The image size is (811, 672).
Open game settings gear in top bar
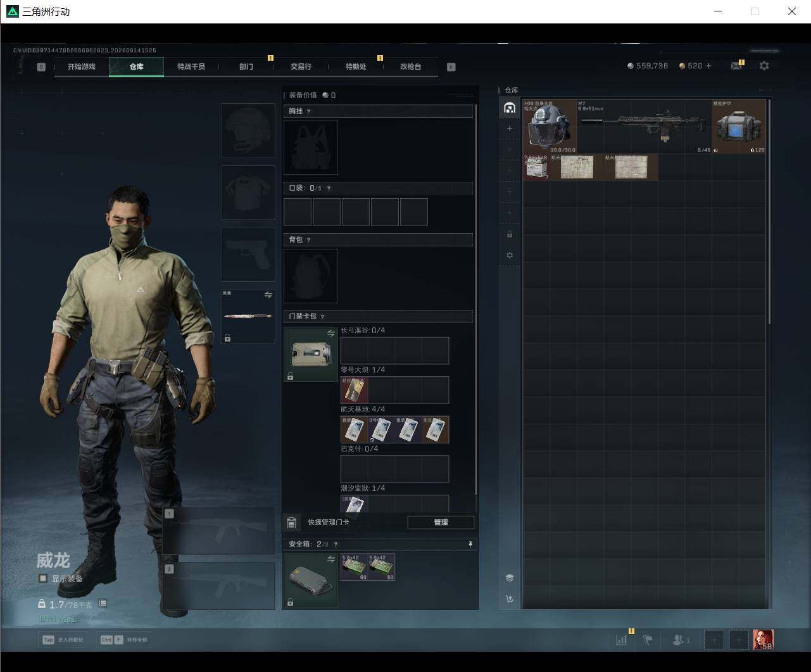click(764, 66)
